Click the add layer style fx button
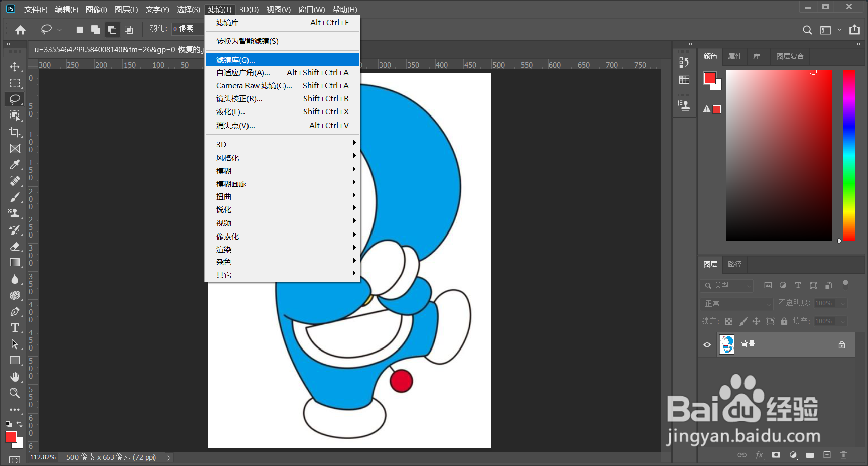Image resolution: width=868 pixels, height=466 pixels. tap(759, 455)
